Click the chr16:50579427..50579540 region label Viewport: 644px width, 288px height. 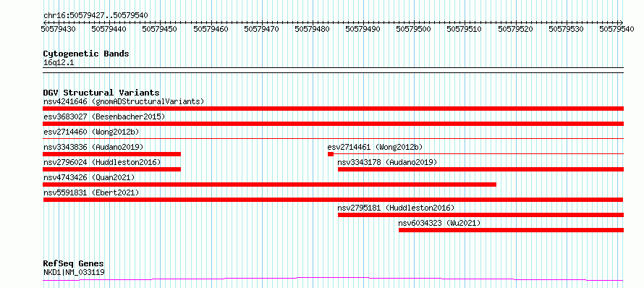coord(96,16)
